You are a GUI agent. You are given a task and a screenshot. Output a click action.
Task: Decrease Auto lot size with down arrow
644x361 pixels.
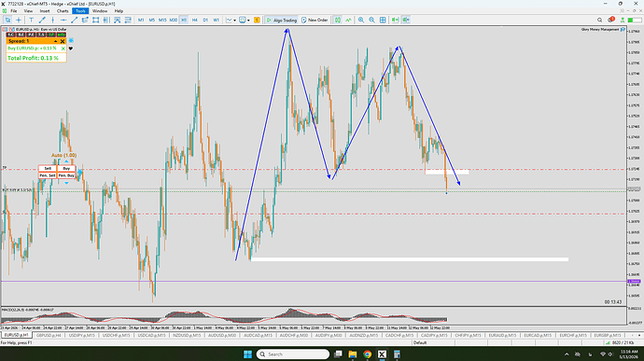(x=66, y=183)
